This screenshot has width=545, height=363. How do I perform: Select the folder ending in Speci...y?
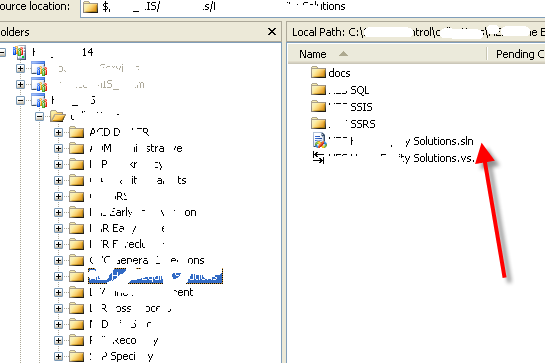click(121, 356)
